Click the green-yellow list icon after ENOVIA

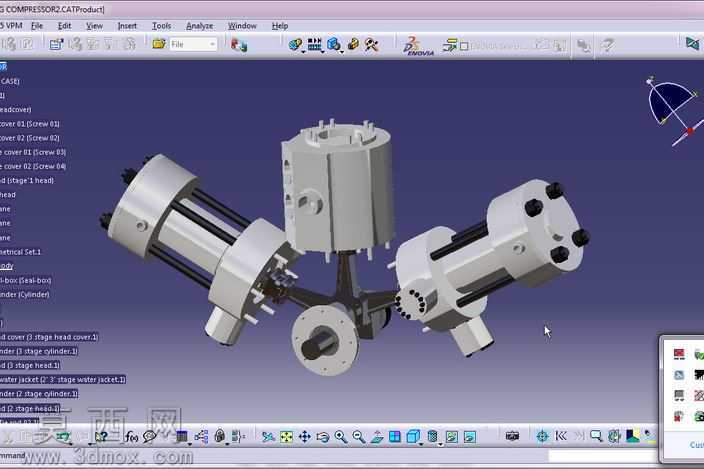click(449, 45)
